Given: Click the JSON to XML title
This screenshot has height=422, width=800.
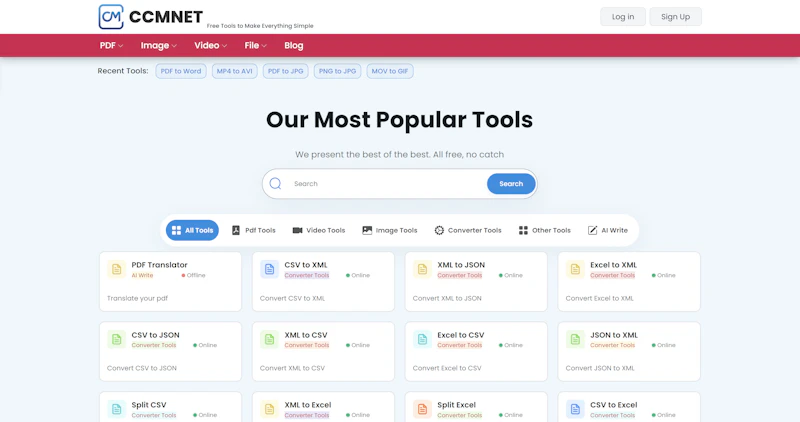Looking at the screenshot, I should coord(614,335).
